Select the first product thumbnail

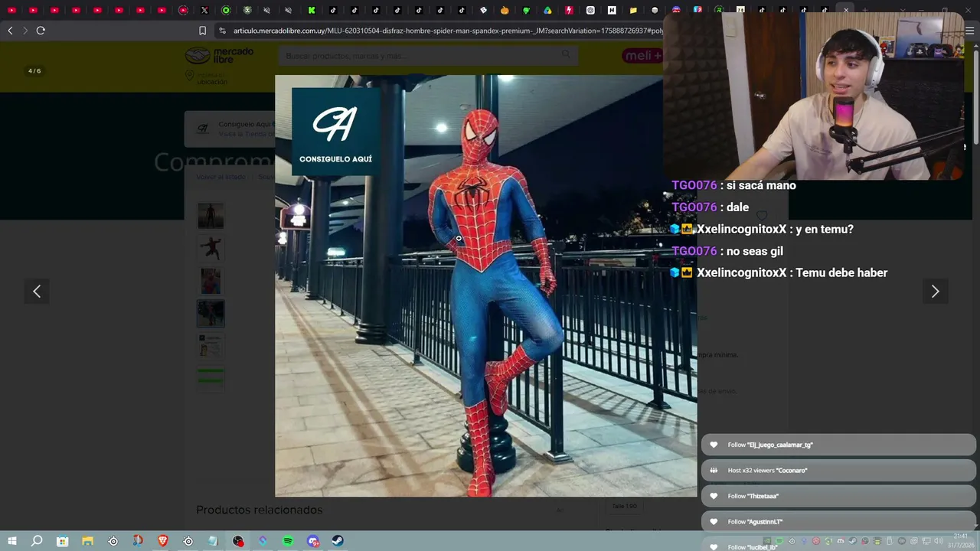pos(211,216)
